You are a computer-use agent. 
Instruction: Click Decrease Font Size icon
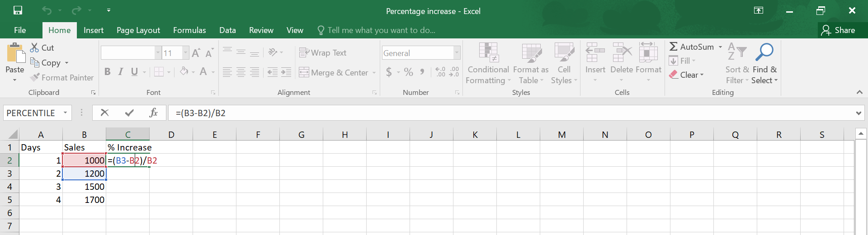[x=209, y=53]
